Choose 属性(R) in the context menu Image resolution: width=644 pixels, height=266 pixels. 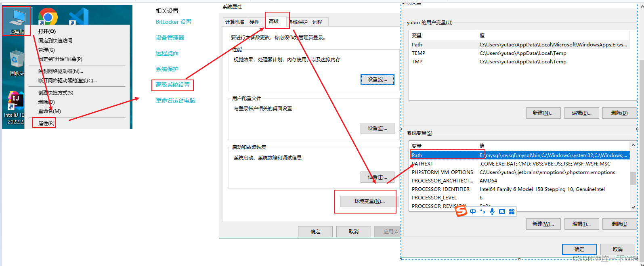coord(46,123)
